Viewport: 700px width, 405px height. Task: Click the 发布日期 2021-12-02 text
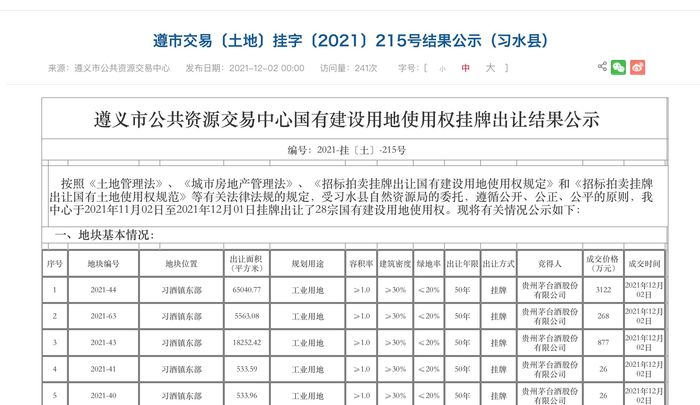tap(244, 68)
